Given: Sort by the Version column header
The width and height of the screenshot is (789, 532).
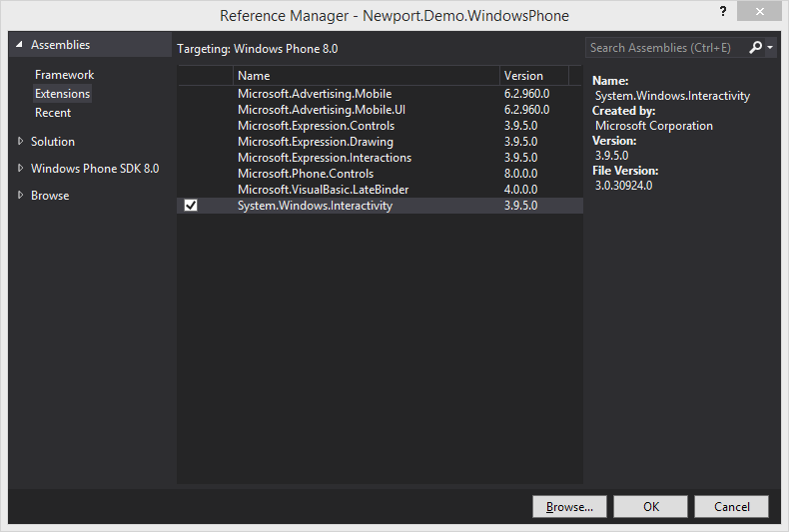Looking at the screenshot, I should (x=534, y=76).
